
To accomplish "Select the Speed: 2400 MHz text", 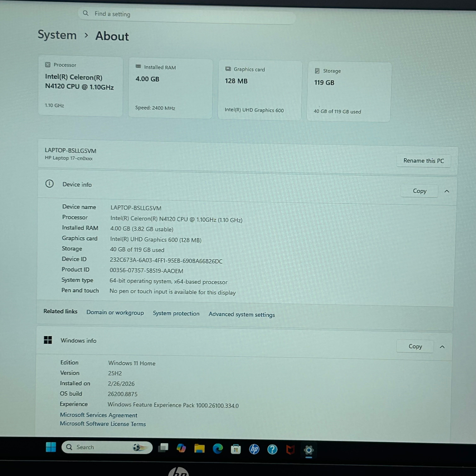I will [155, 108].
